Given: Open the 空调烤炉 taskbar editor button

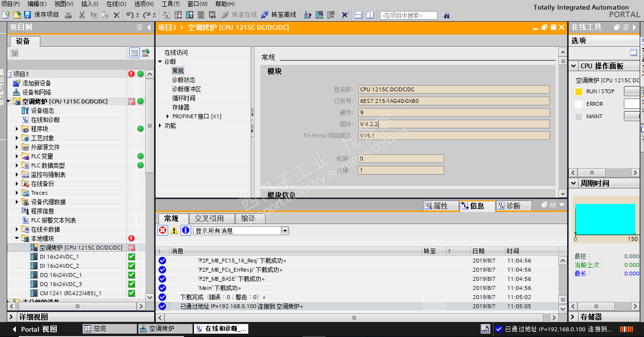Looking at the screenshot, I should click(x=165, y=329).
